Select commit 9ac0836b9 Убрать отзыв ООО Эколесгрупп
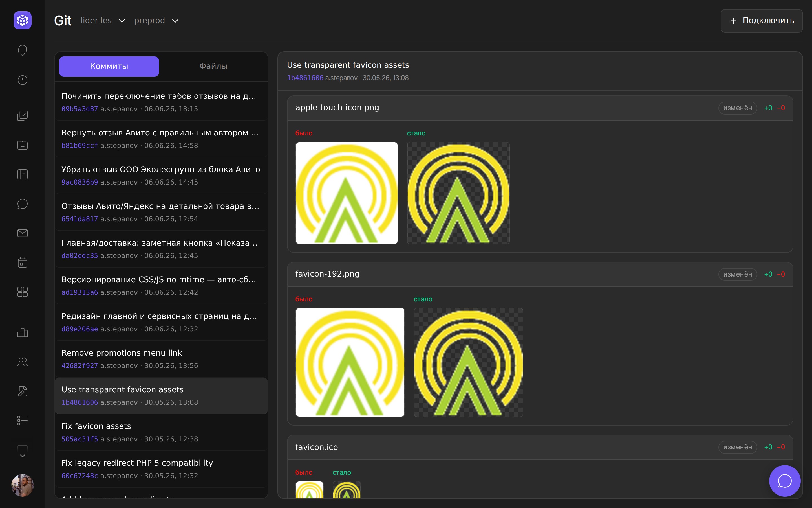The height and width of the screenshot is (508, 812). pos(161,175)
